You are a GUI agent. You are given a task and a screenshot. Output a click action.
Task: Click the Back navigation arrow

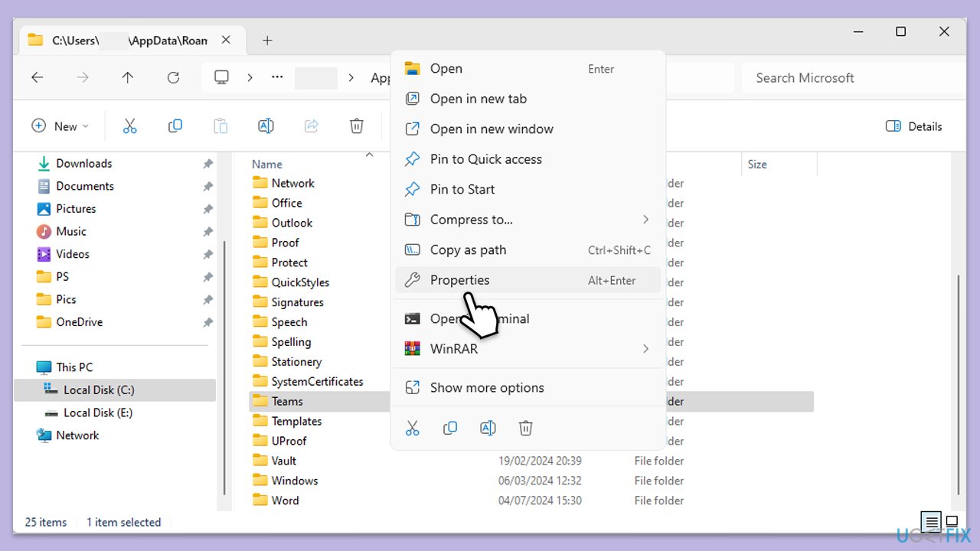pos(37,77)
